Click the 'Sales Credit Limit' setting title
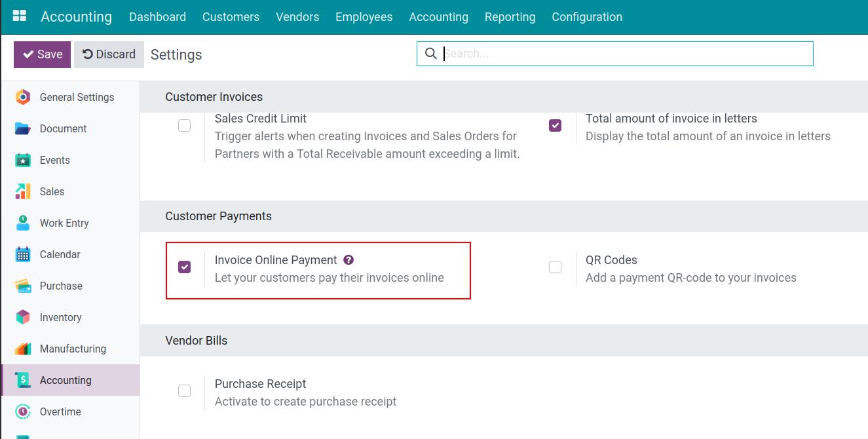 261,119
